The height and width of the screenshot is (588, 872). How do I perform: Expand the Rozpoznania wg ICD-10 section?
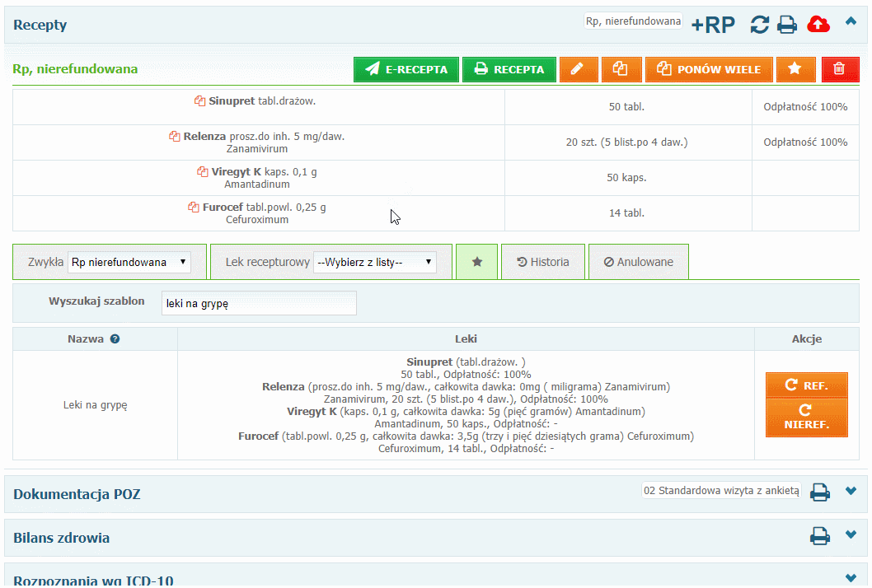(x=851, y=579)
